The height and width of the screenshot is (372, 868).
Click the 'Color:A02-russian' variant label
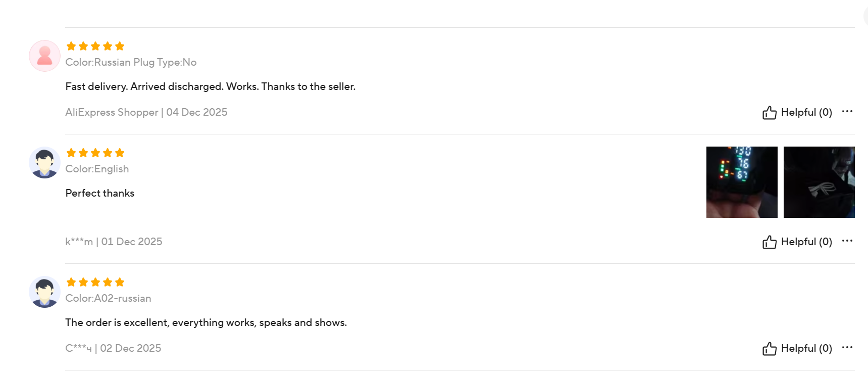coord(108,298)
